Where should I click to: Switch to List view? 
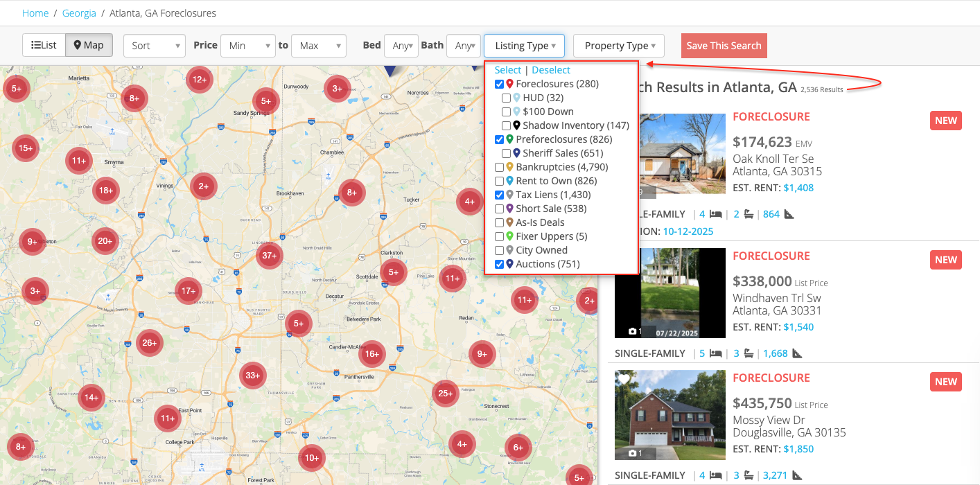click(x=43, y=44)
